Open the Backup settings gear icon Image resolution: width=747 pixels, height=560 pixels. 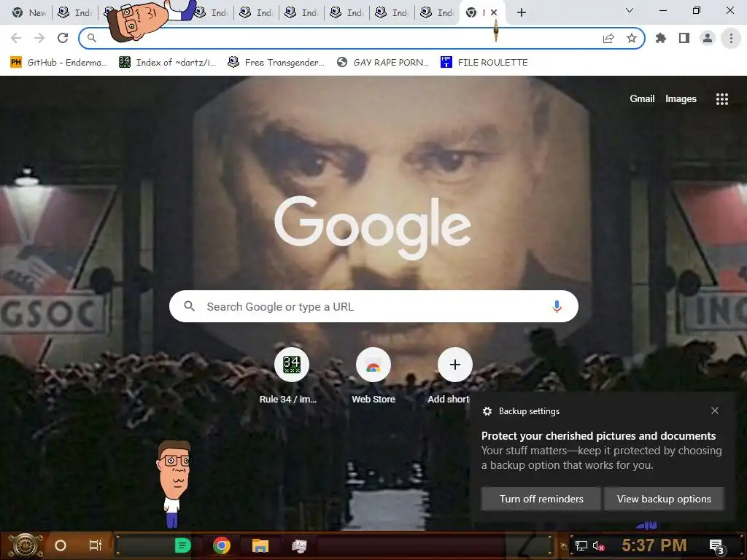pyautogui.click(x=487, y=411)
